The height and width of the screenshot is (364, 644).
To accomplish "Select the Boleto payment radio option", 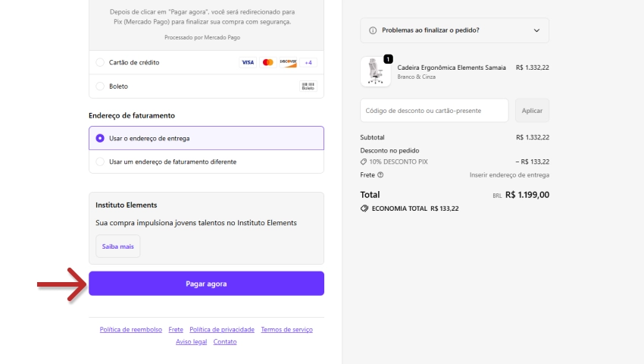I will [x=100, y=86].
